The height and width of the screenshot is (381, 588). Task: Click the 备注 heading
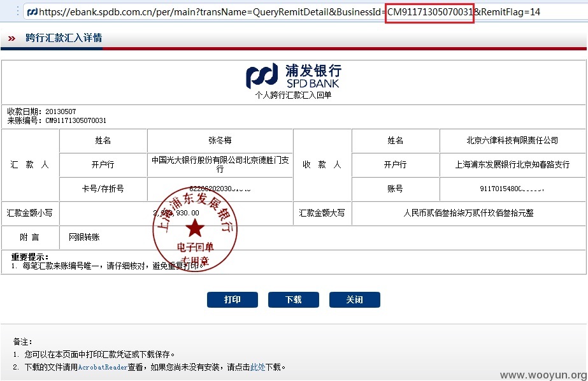[x=22, y=341]
